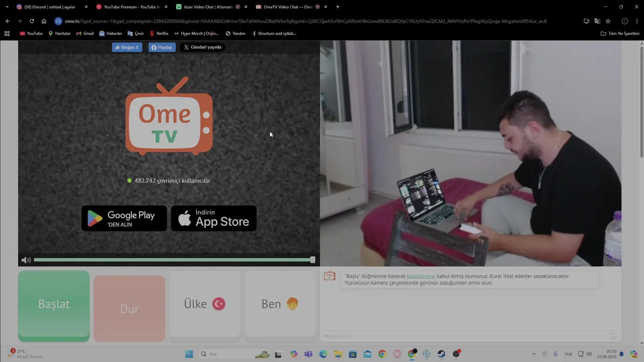
Task: Go to the browser home page
Action: pyautogui.click(x=44, y=21)
